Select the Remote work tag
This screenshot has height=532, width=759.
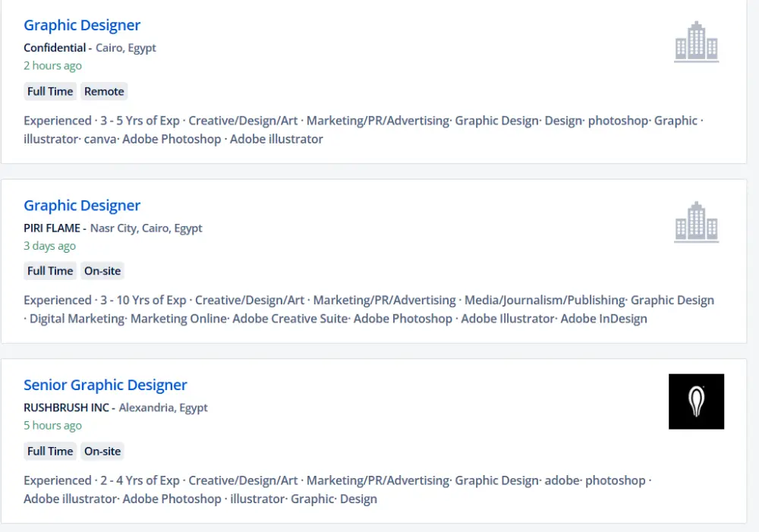point(104,91)
